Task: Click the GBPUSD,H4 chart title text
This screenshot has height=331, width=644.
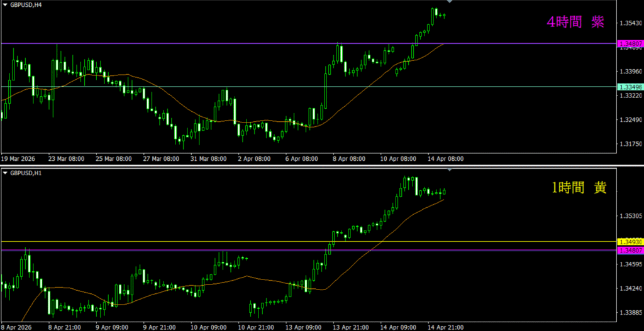Action: coord(26,4)
